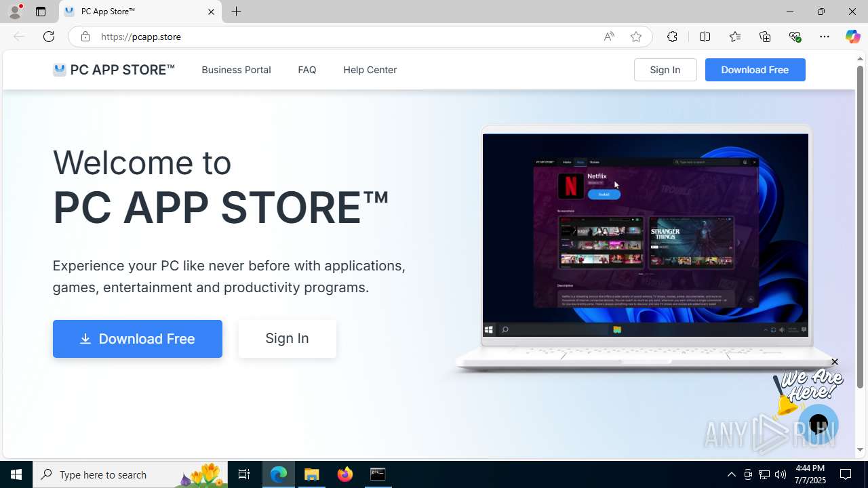This screenshot has height=488, width=868.
Task: Open the chat widget bubble
Action: (x=818, y=425)
